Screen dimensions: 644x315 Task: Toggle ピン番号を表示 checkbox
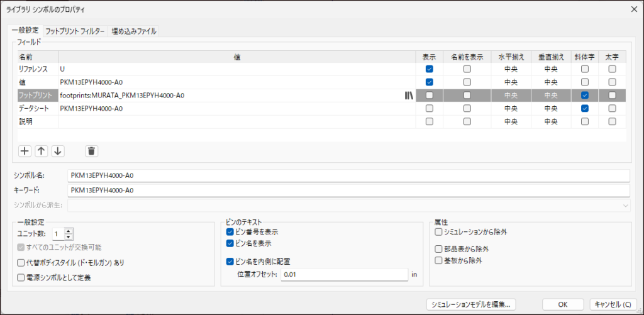coord(230,232)
